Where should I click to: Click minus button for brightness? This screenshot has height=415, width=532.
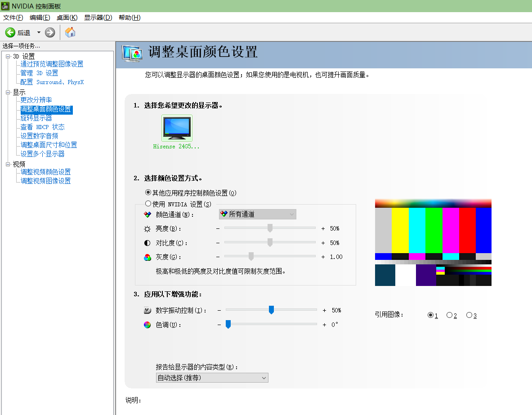point(218,229)
